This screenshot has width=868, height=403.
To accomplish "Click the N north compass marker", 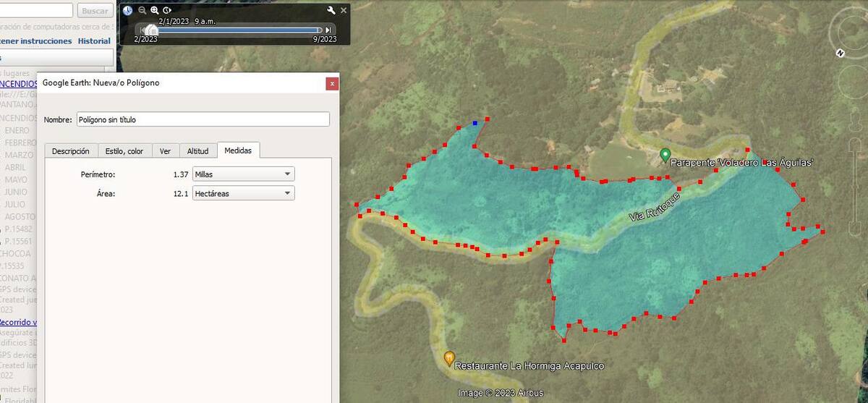I will coord(840,53).
